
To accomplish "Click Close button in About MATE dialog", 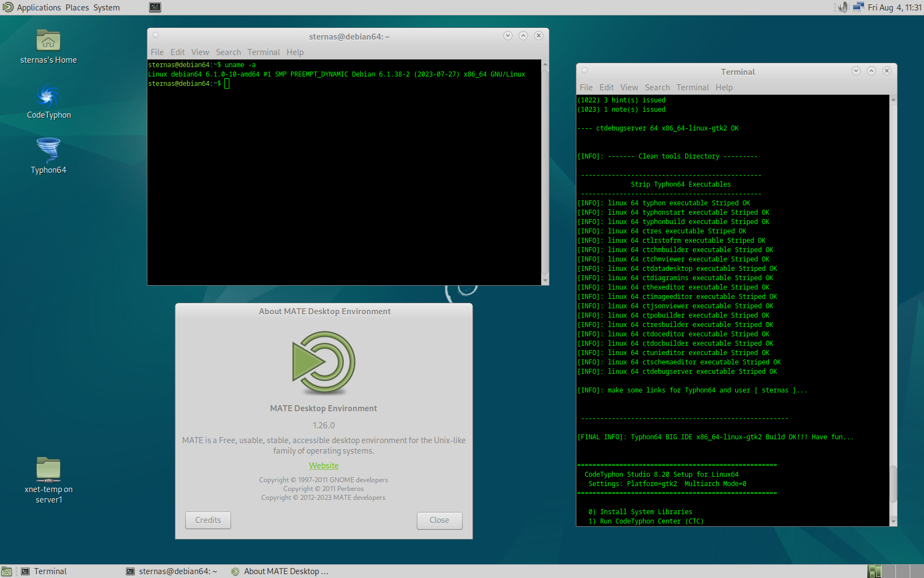I will (439, 520).
